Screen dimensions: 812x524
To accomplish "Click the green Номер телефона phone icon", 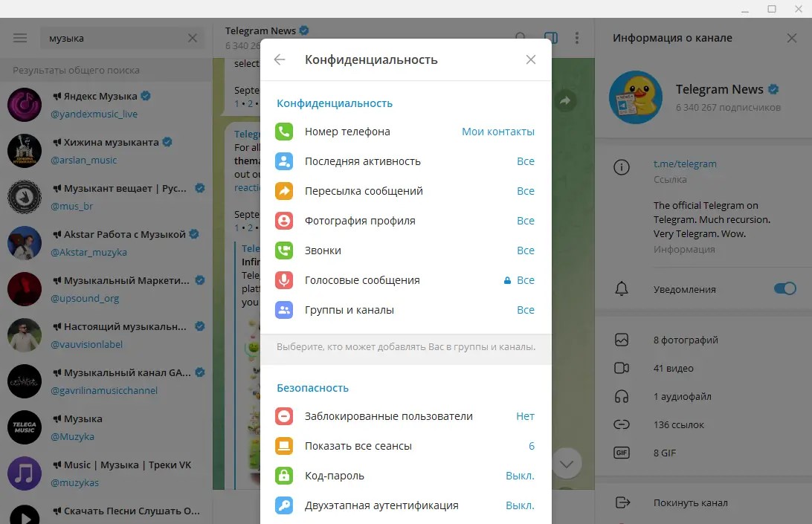I will point(284,132).
